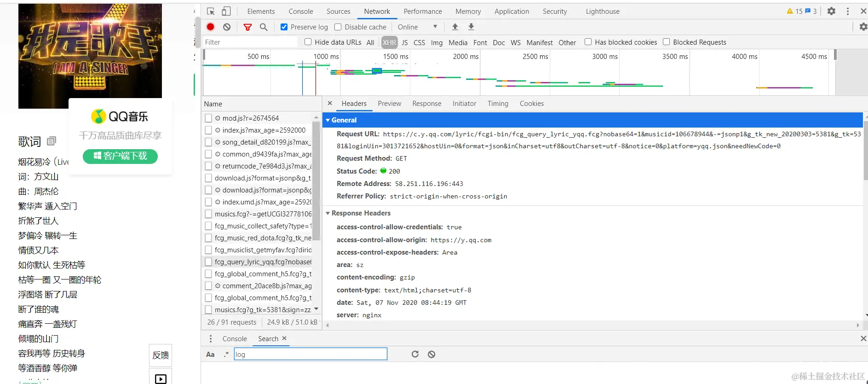
Task: Show the Cookies tab of request
Action: pyautogui.click(x=532, y=104)
